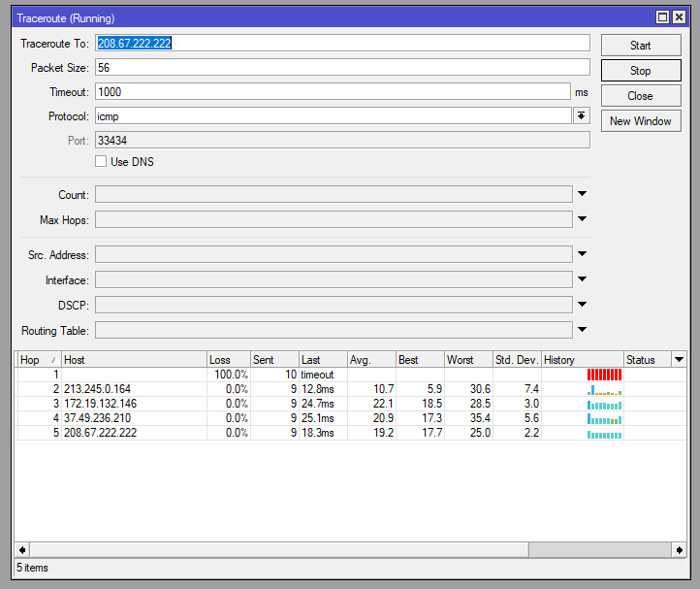Click the Timeout input field
Image resolution: width=700 pixels, height=589 pixels.
(x=333, y=91)
